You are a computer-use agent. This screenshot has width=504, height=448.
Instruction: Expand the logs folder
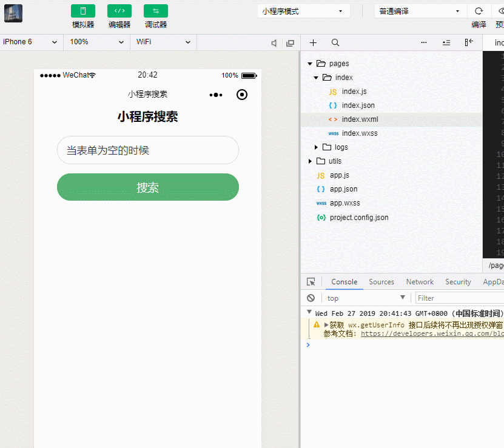316,147
